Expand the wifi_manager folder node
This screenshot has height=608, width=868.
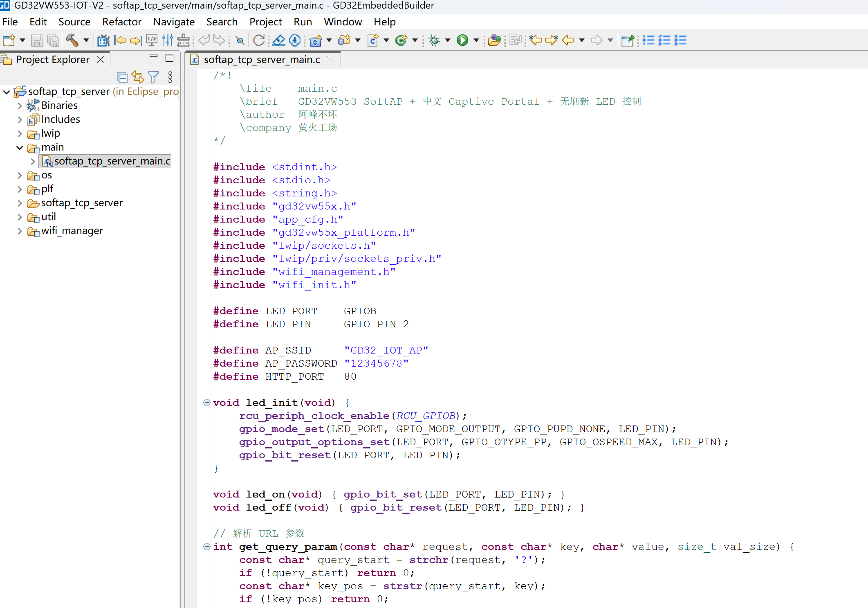pos(20,231)
